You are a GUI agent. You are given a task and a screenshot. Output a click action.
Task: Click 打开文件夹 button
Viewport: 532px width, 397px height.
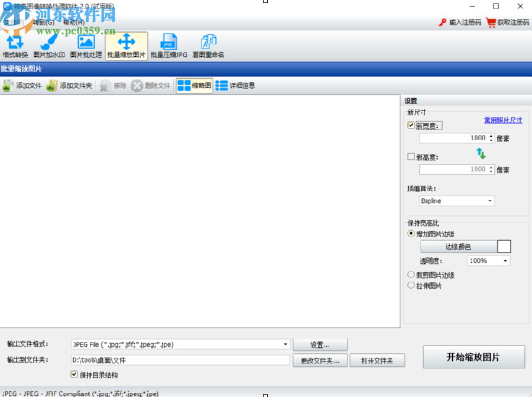click(377, 361)
